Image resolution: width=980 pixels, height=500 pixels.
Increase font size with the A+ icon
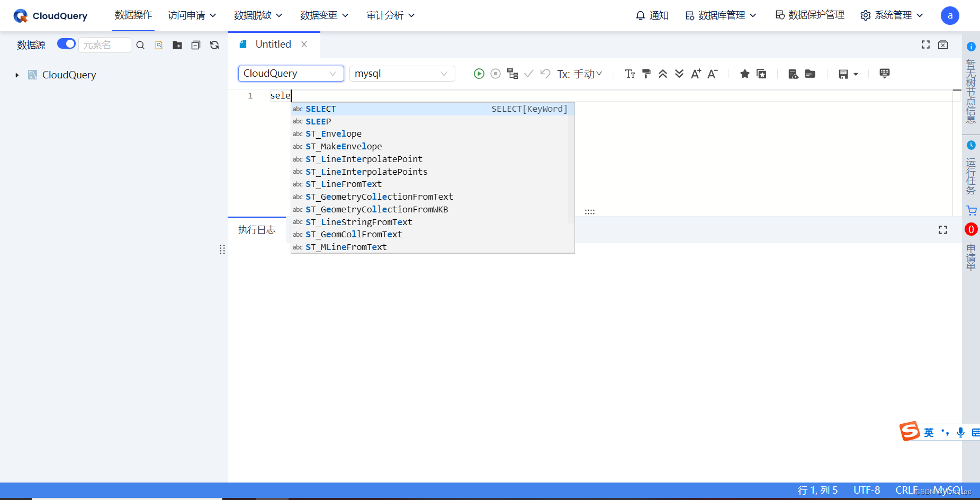(696, 74)
